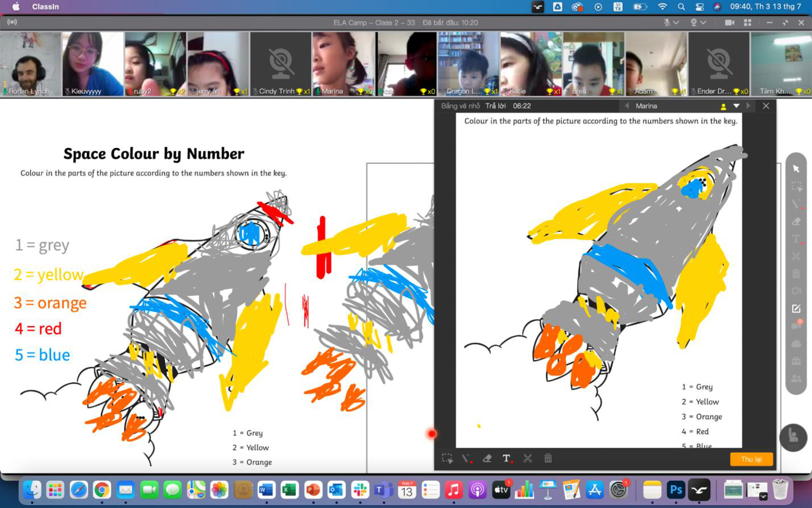The image size is (812, 508).
Task: Open the student list dropdown next to Marina
Action: point(736,106)
